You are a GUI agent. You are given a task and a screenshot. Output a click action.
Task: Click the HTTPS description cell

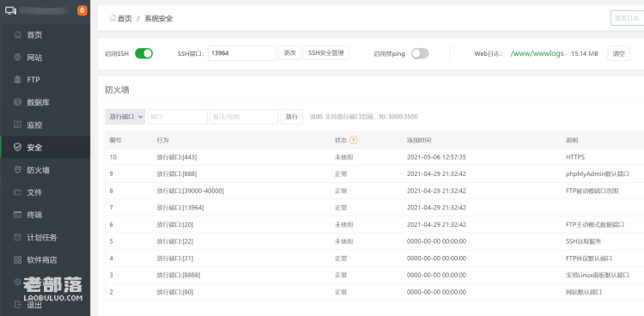(575, 157)
